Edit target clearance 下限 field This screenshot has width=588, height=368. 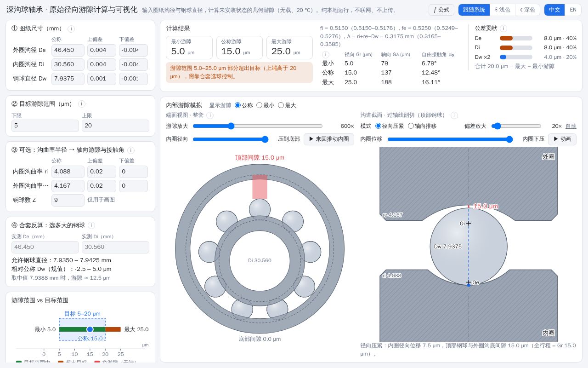click(45, 126)
